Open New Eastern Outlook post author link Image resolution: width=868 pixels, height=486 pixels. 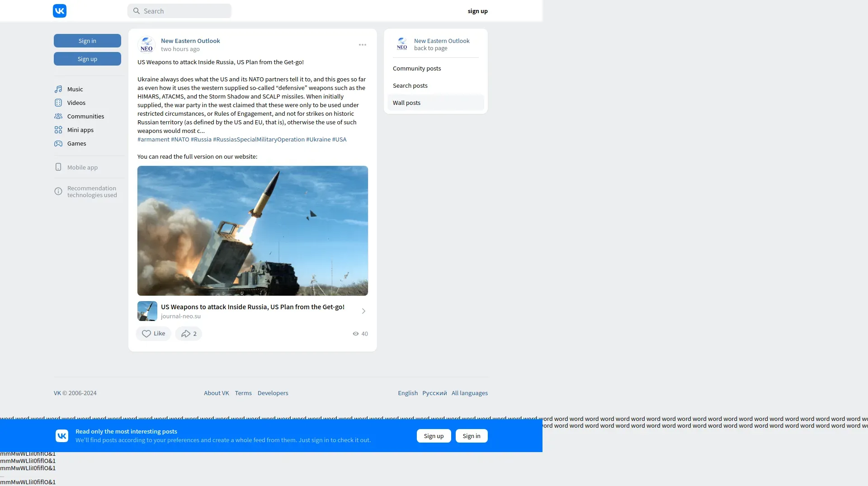190,41
